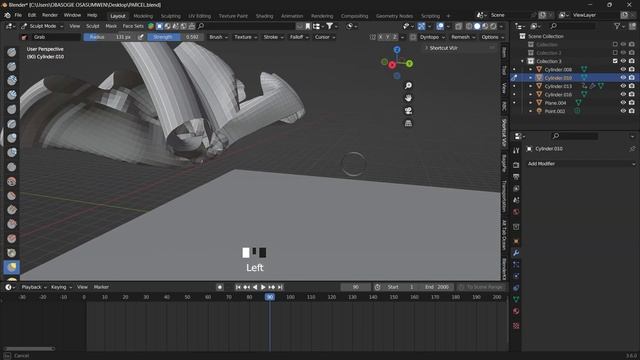The image size is (640, 360).
Task: Open the Mask menu in viewport header
Action: click(x=111, y=26)
